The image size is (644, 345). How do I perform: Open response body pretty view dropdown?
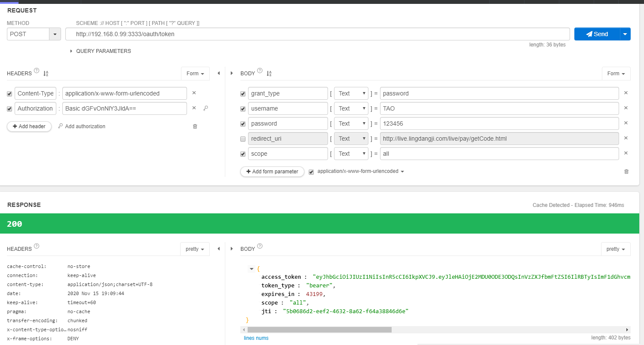coord(616,249)
